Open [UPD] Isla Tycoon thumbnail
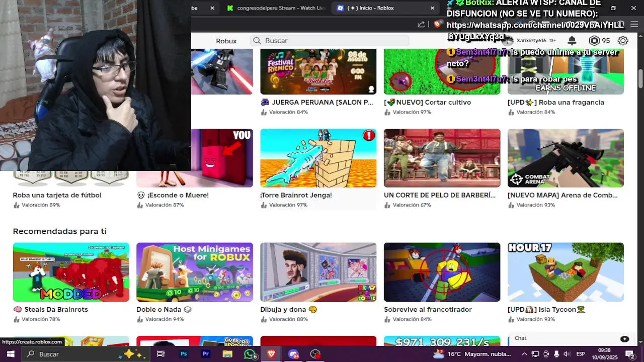 (x=566, y=272)
